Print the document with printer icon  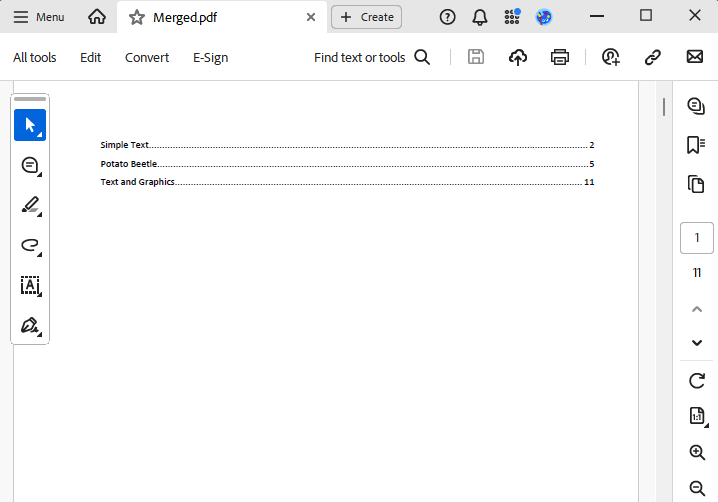pos(560,57)
